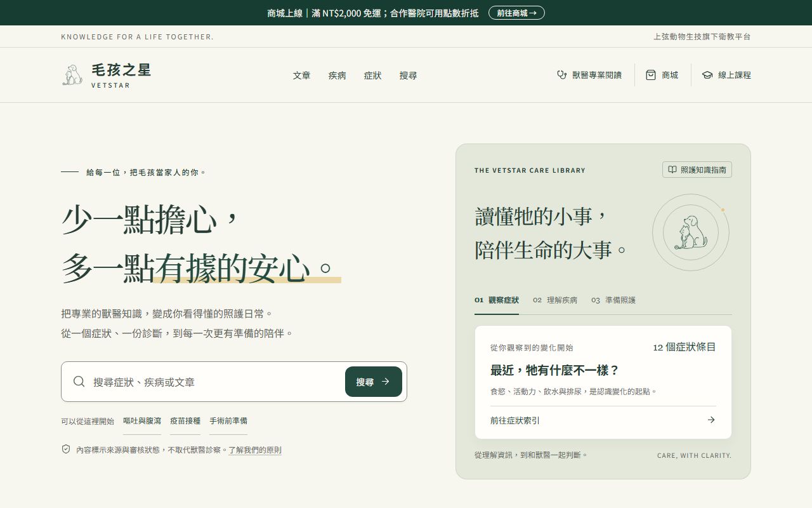
Task: Follow the 前往症狀索引 link
Action: click(x=603, y=420)
